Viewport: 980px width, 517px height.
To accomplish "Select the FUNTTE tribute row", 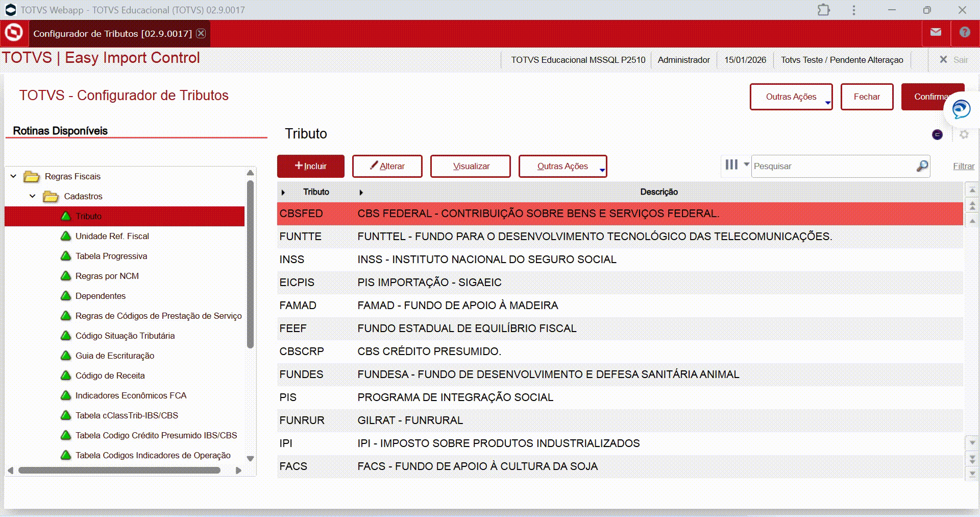I will click(x=620, y=237).
